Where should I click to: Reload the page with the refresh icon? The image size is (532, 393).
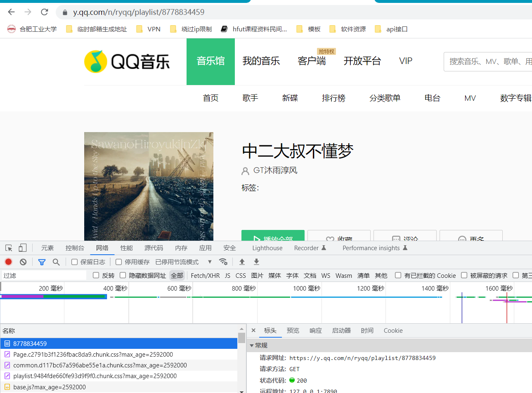pos(44,12)
